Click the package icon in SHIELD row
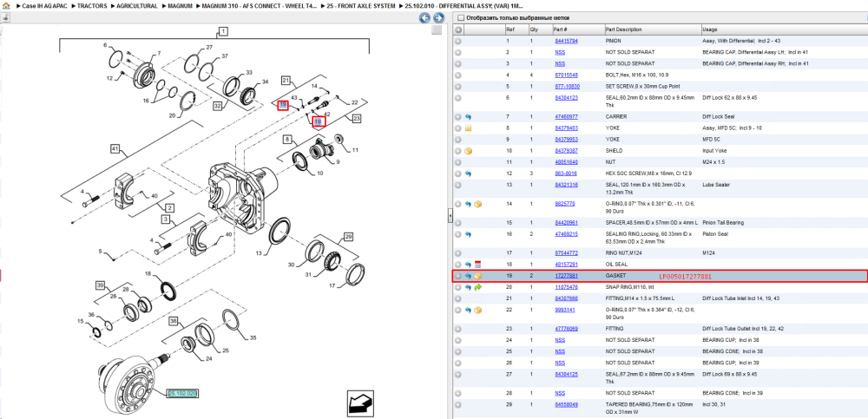868x419 pixels. (469, 151)
